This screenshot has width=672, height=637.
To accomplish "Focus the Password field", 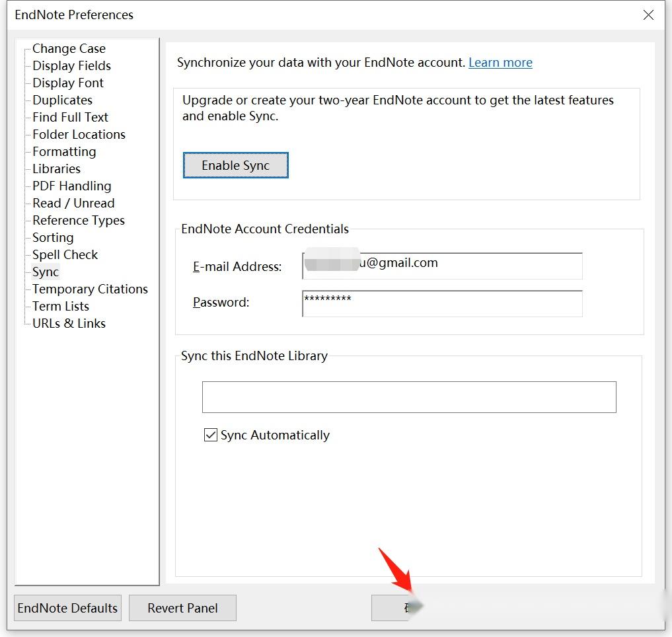I will click(442, 303).
